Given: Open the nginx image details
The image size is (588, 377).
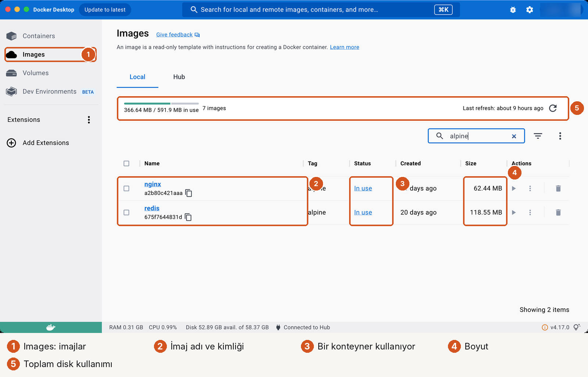Looking at the screenshot, I should pyautogui.click(x=153, y=184).
